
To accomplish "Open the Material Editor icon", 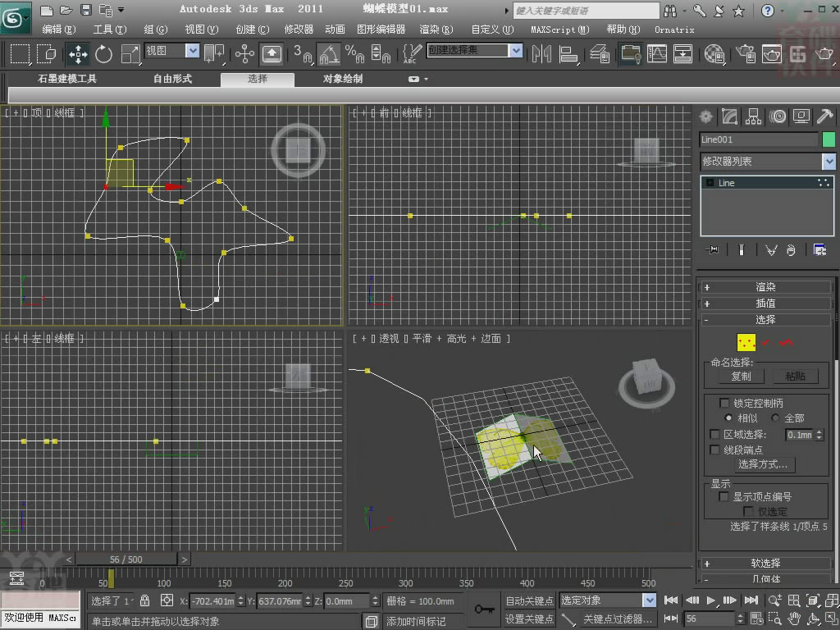I will click(x=714, y=53).
